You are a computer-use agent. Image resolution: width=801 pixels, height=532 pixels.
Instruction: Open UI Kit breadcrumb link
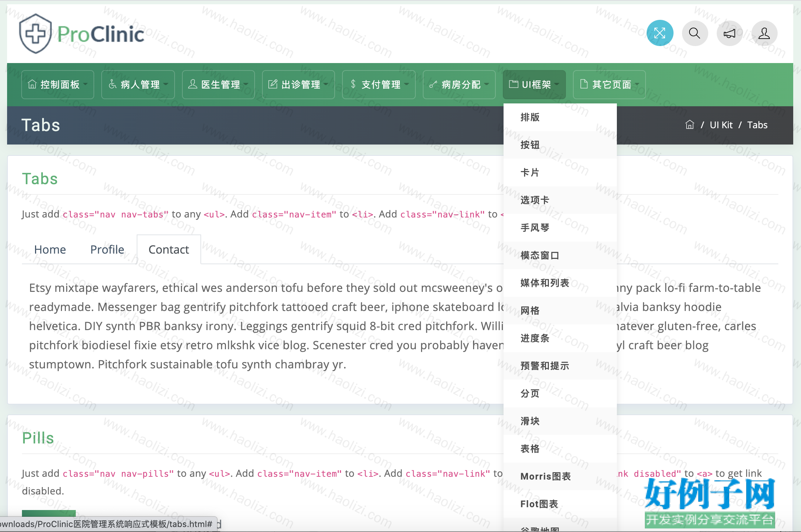721,125
